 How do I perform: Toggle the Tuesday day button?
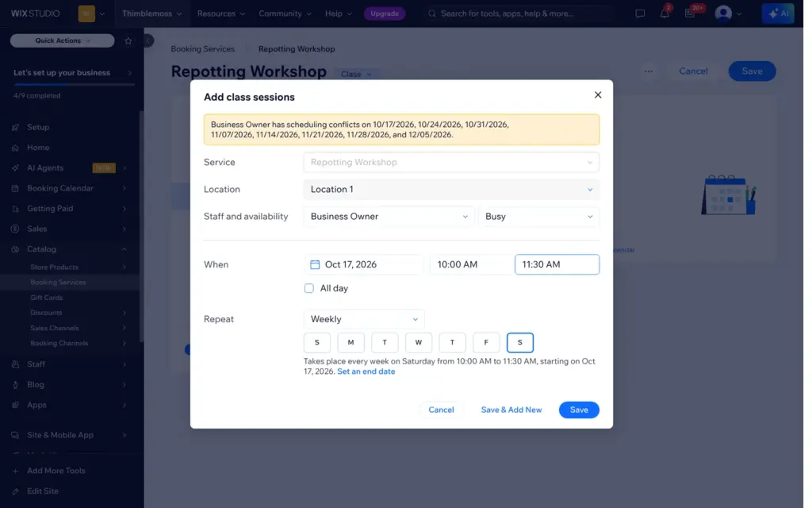coord(385,343)
